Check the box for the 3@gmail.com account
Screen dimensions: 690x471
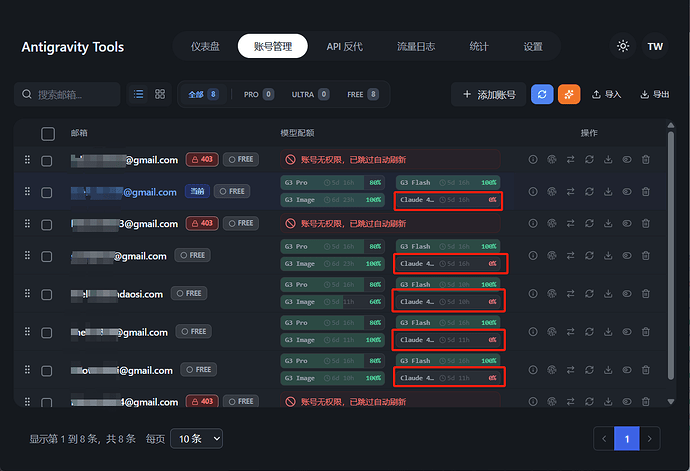[x=47, y=225]
